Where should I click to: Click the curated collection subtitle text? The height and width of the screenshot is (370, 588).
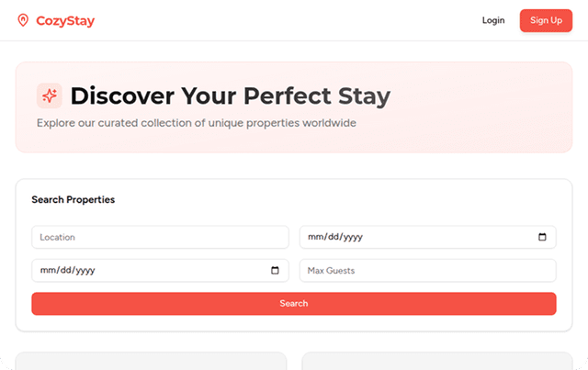click(x=196, y=122)
